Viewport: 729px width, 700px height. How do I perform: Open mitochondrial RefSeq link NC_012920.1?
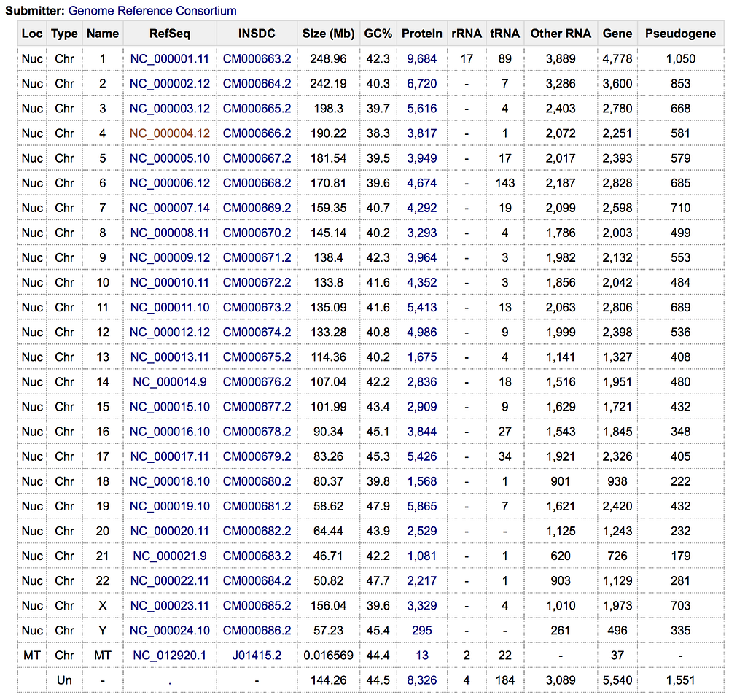[170, 656]
